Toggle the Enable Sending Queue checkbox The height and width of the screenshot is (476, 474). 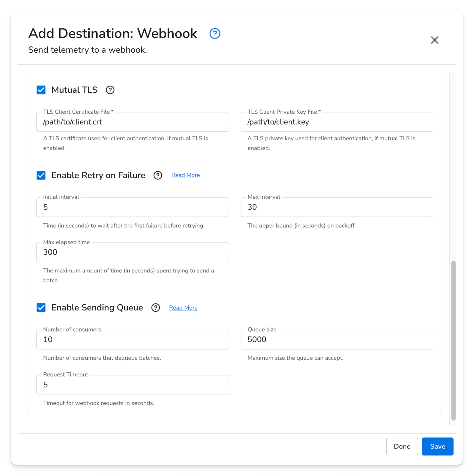click(x=41, y=308)
